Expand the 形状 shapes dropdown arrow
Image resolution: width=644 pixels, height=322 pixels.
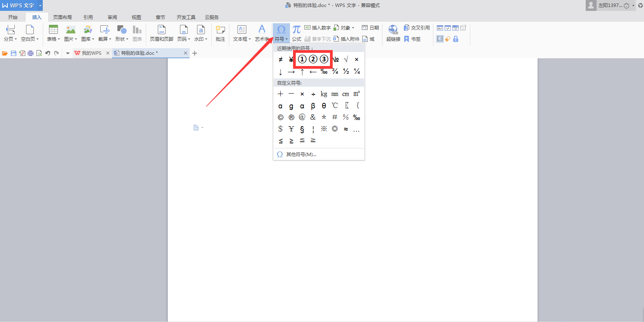click(x=127, y=39)
